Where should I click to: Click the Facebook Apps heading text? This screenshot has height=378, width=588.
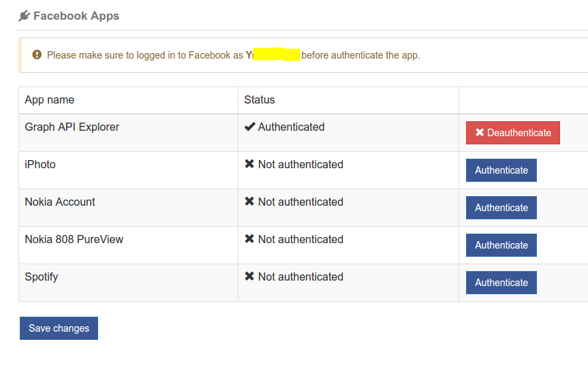[76, 16]
